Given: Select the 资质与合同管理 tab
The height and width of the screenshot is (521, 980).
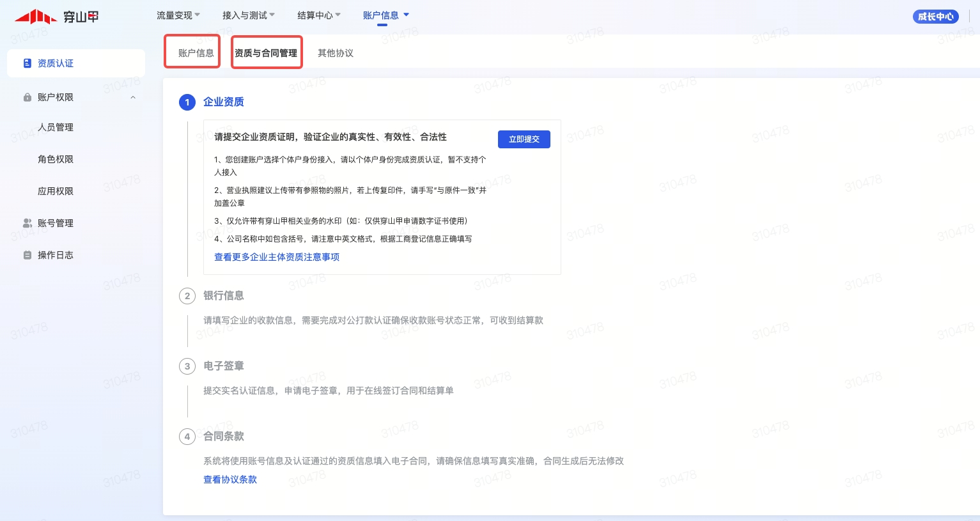Looking at the screenshot, I should tap(266, 53).
